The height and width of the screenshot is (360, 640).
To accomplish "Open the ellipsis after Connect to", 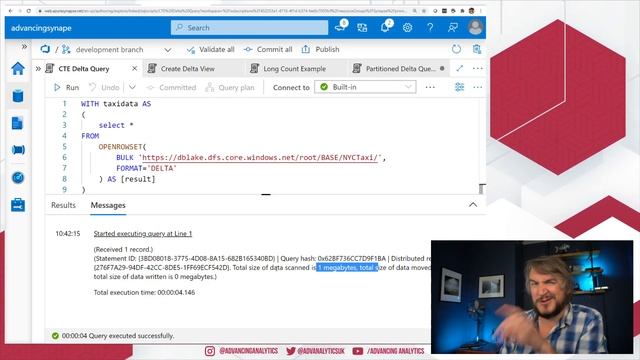I will (x=430, y=87).
